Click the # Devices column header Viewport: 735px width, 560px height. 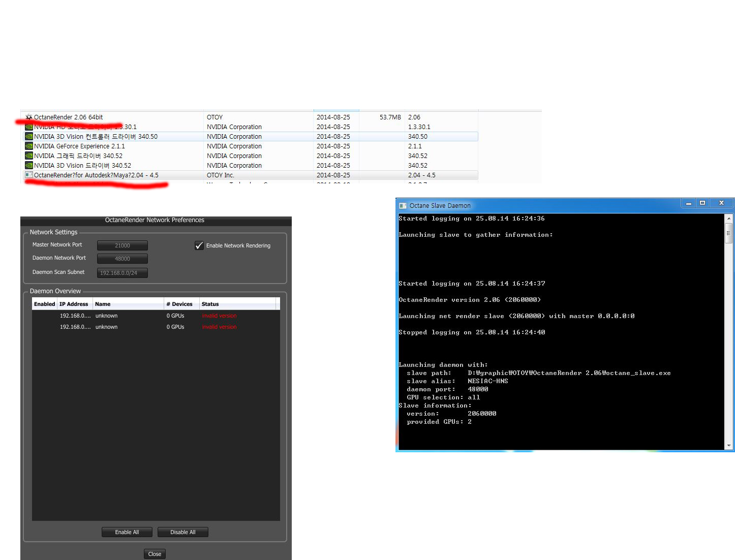(x=182, y=304)
